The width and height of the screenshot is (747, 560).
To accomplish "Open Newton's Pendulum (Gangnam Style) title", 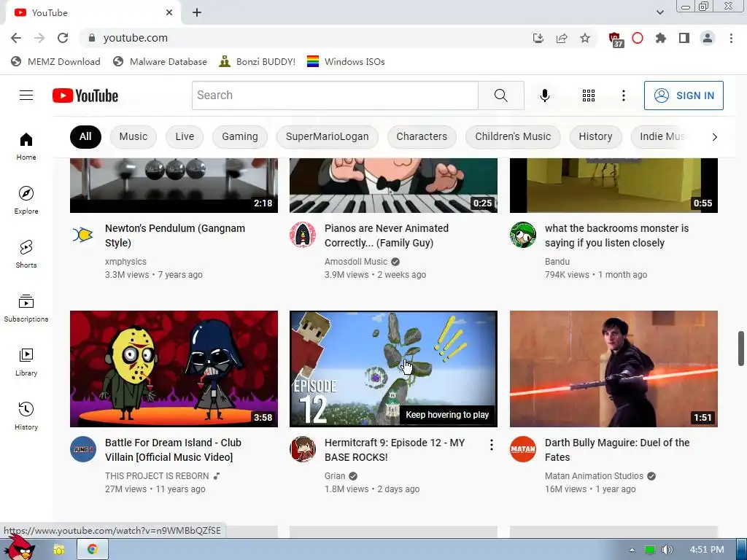I will click(175, 236).
